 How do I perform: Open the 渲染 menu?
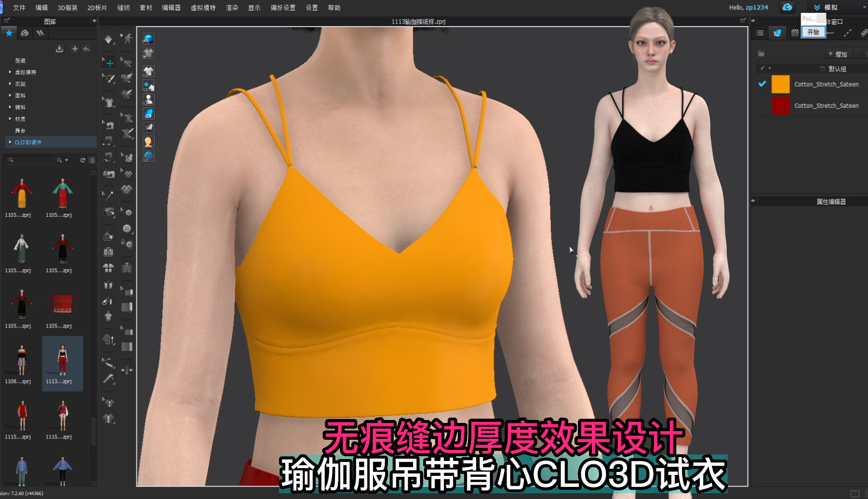point(232,8)
